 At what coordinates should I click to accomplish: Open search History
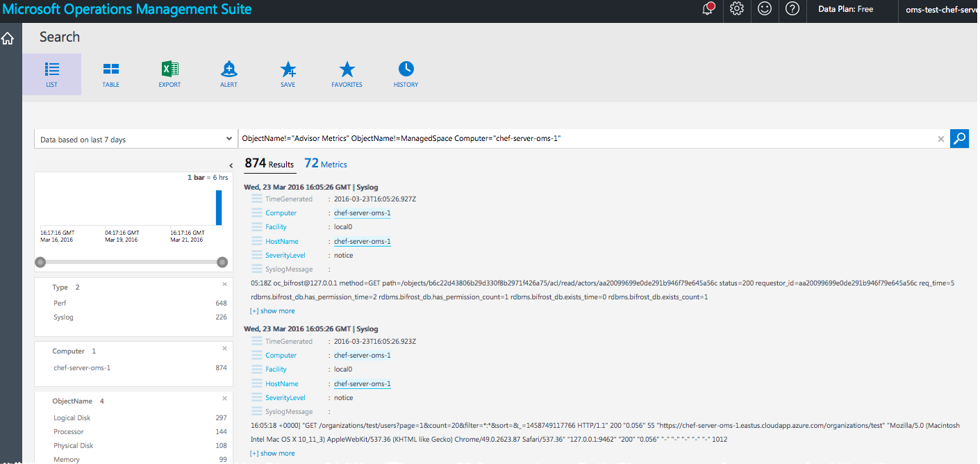[406, 74]
